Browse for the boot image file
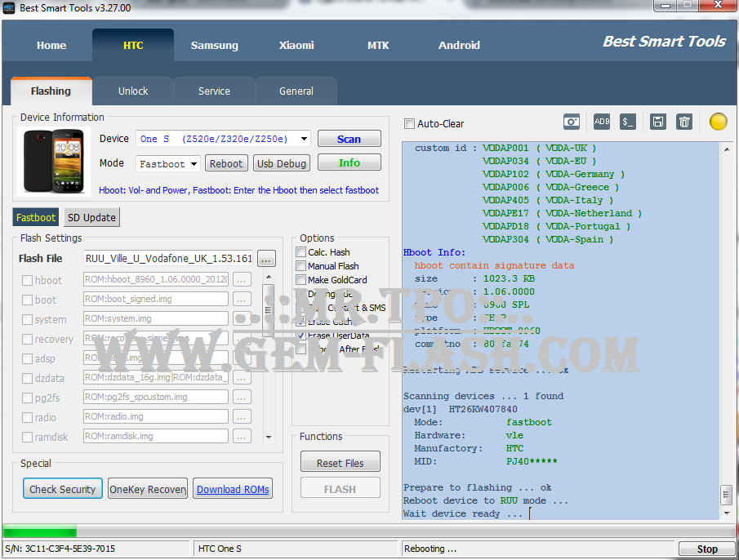 coord(242,300)
